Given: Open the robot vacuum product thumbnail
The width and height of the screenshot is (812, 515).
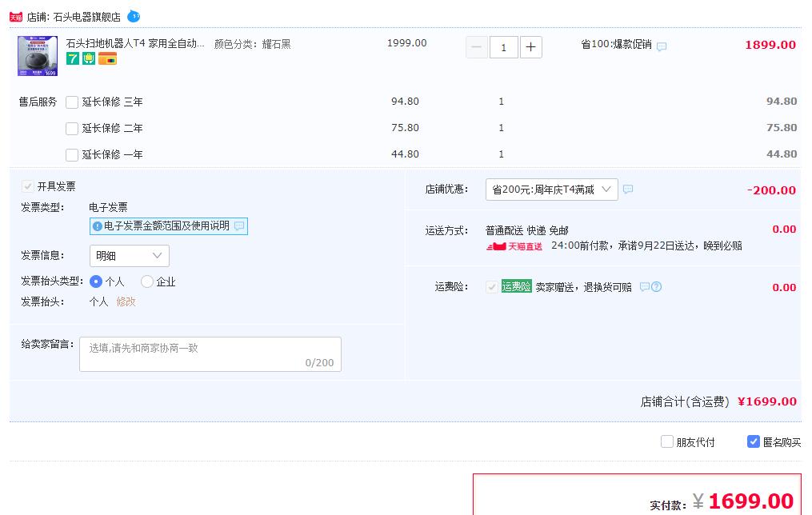Looking at the screenshot, I should [x=38, y=56].
